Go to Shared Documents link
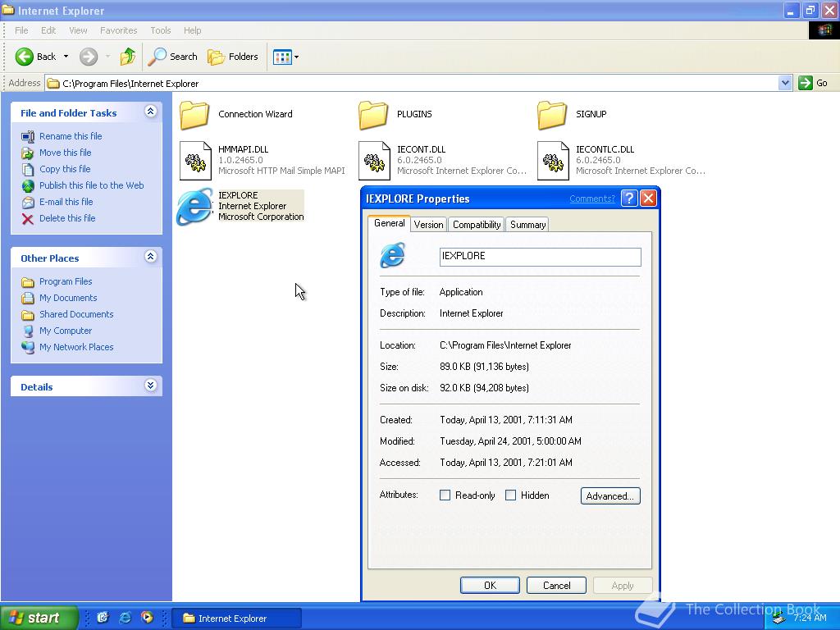Image resolution: width=840 pixels, height=630 pixels. tap(76, 314)
